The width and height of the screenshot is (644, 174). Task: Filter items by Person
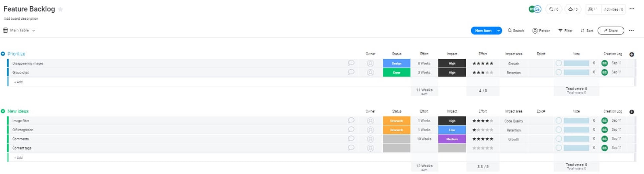[541, 30]
